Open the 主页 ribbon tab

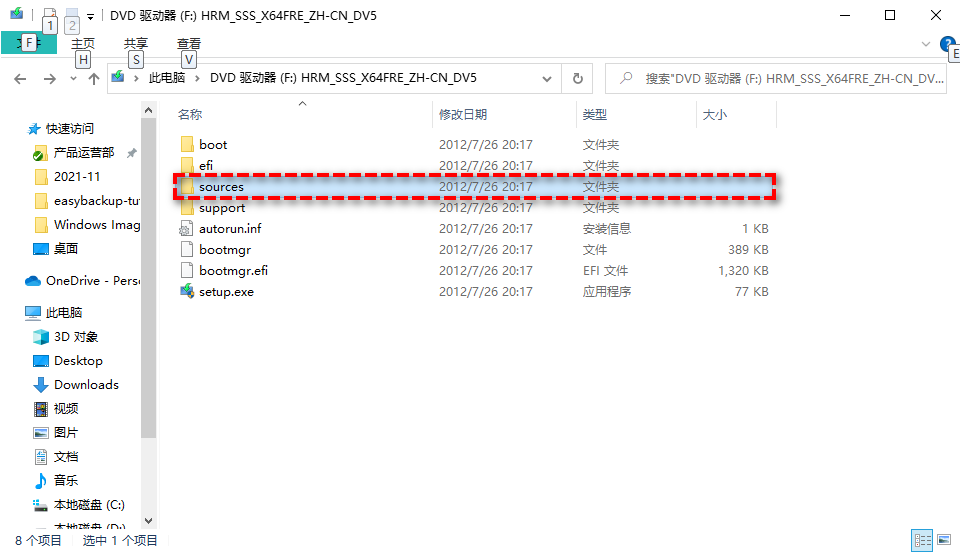[83, 44]
